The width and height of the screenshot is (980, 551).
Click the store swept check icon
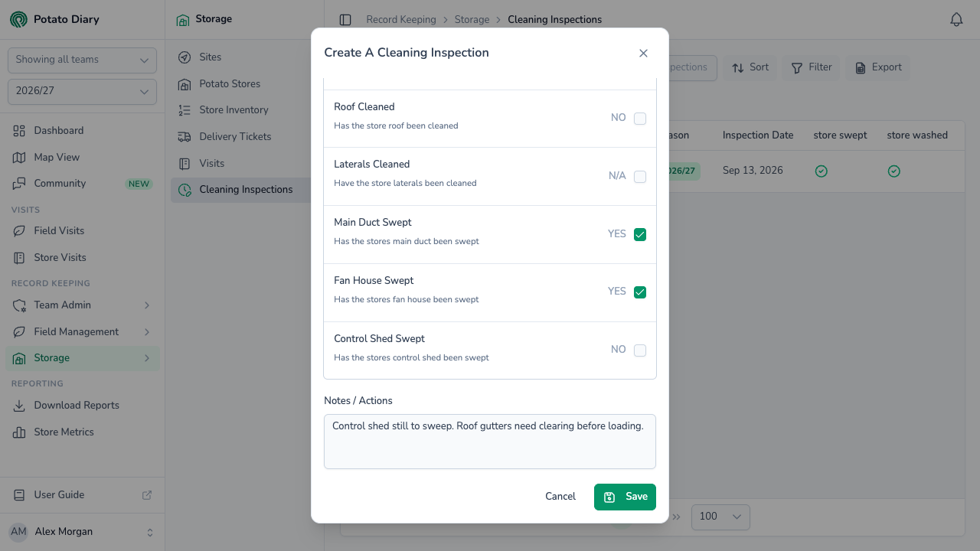tap(822, 171)
